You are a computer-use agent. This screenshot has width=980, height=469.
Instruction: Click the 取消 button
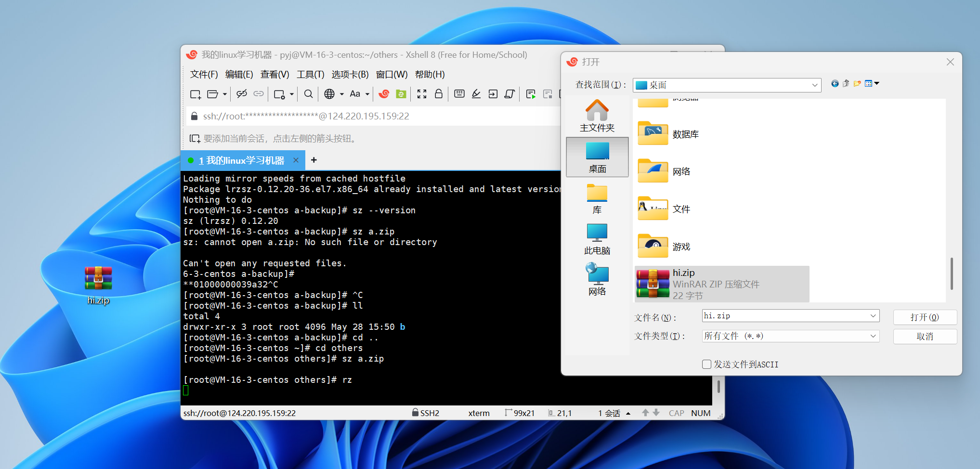925,337
